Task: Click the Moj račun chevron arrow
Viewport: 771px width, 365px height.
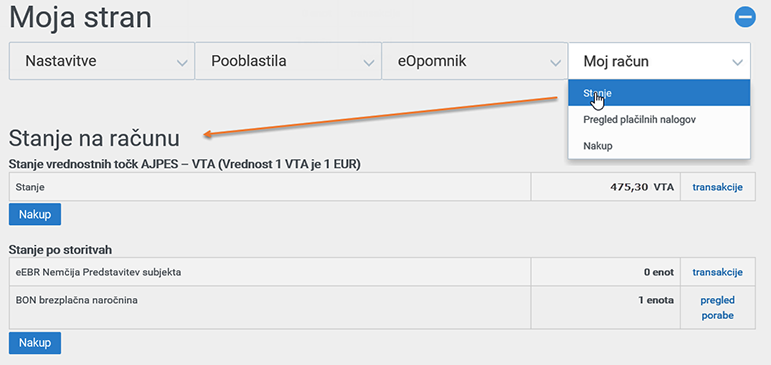Action: (737, 62)
